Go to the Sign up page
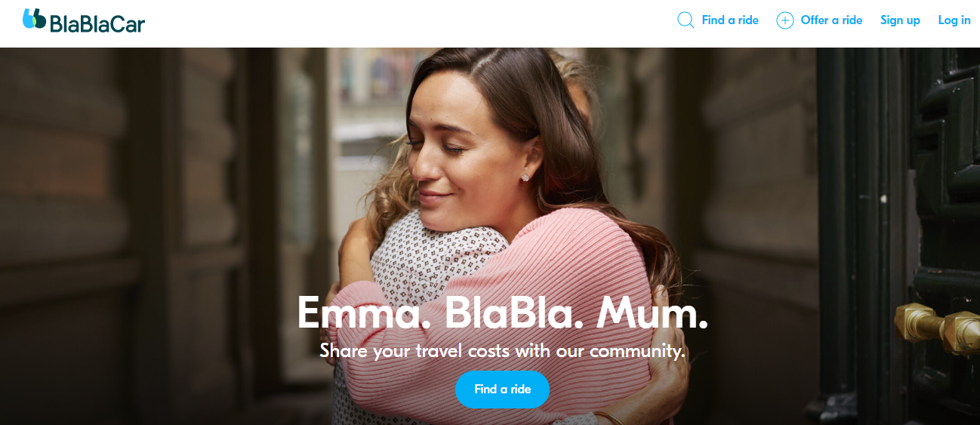 click(x=900, y=20)
